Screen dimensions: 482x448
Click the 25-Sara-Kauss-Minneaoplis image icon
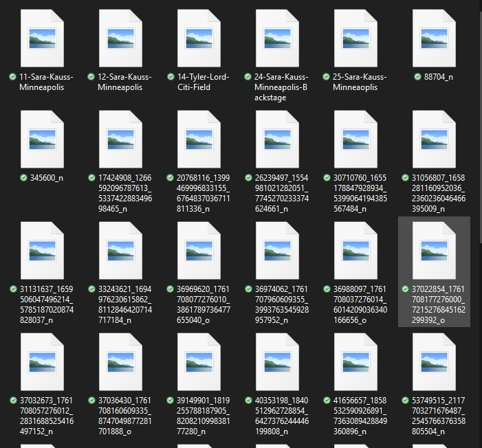pyautogui.click(x=355, y=38)
